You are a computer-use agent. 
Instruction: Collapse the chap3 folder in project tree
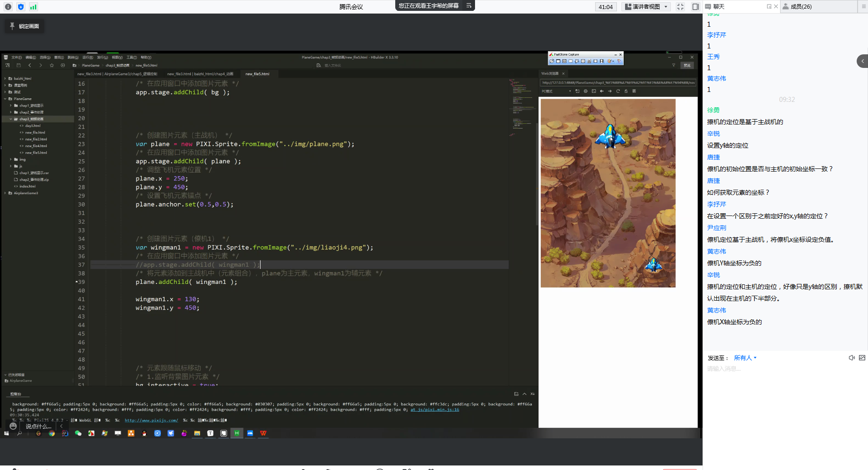pyautogui.click(x=11, y=119)
